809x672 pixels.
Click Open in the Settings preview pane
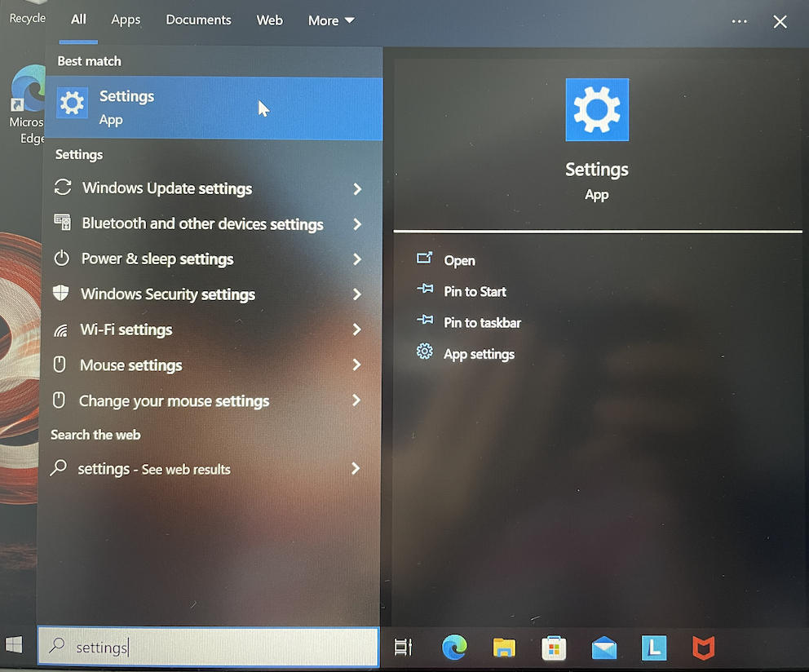point(459,261)
